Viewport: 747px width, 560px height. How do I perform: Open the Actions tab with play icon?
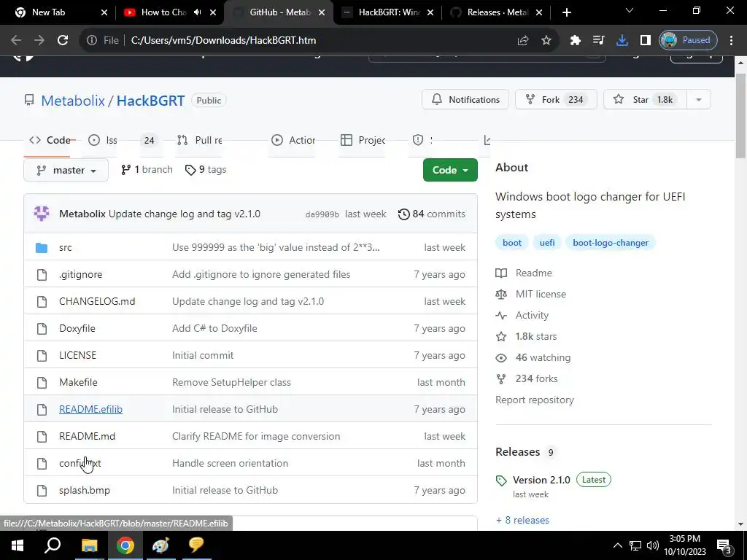coord(293,140)
